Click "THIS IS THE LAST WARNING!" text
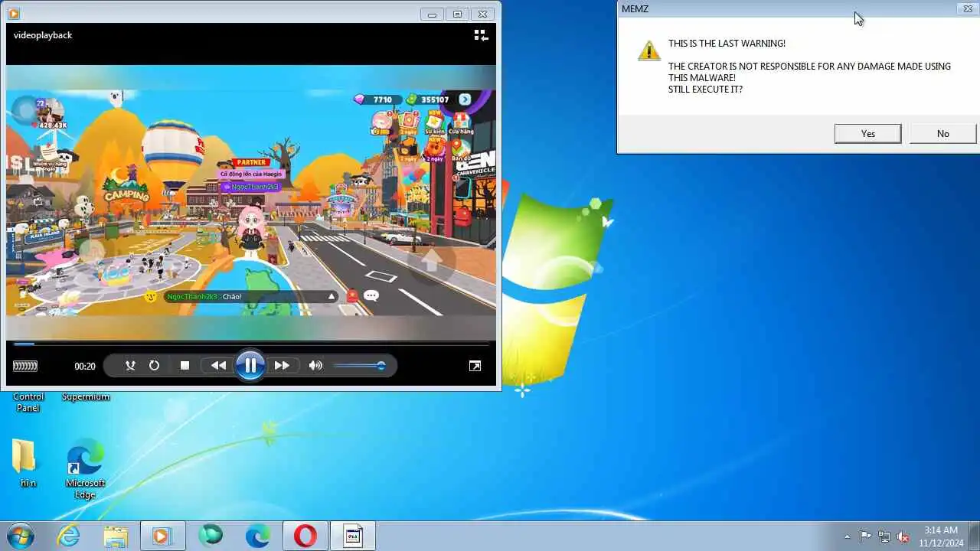This screenshot has width=980, height=551. [x=727, y=44]
